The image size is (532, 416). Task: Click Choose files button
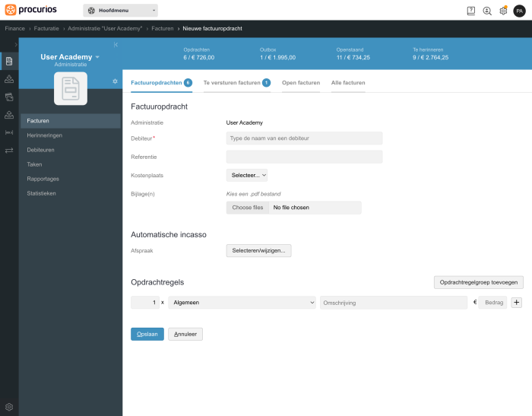(x=248, y=208)
